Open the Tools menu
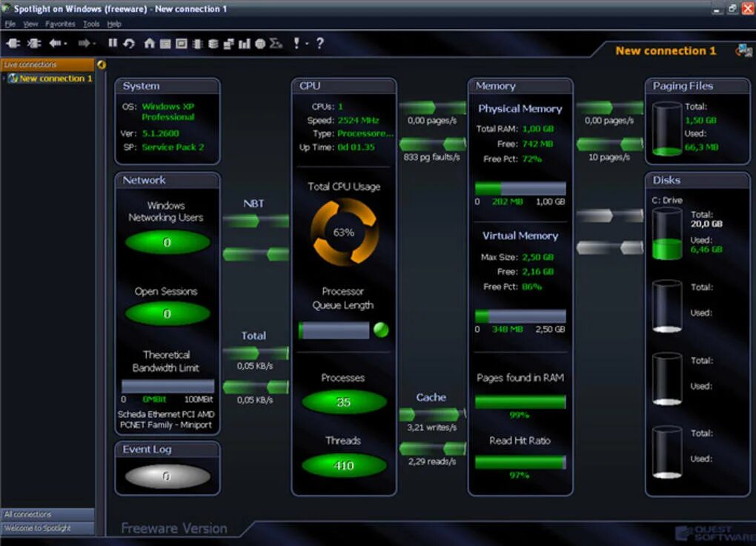Screen dimensions: 756x546 (x=91, y=24)
